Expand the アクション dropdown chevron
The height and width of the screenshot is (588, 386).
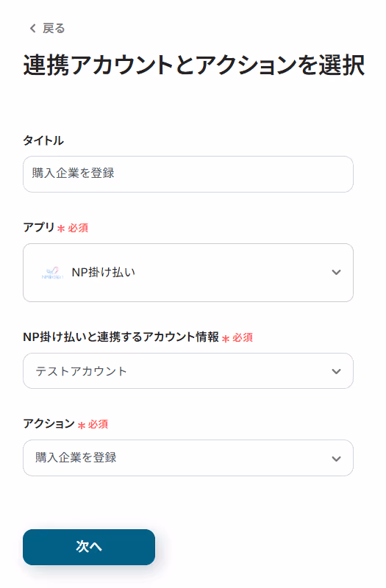(337, 459)
